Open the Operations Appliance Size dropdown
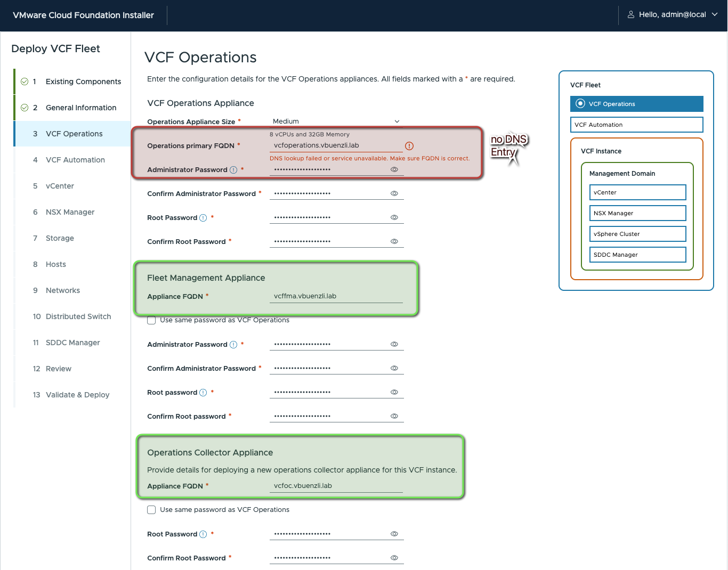The image size is (728, 570). (336, 121)
